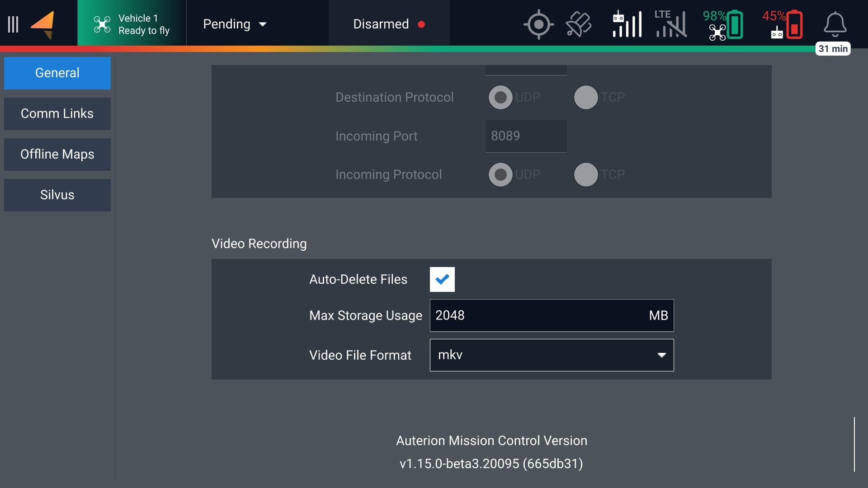Viewport: 868px width, 488px height.
Task: Select TCP for Destination Protocol
Action: pos(586,97)
